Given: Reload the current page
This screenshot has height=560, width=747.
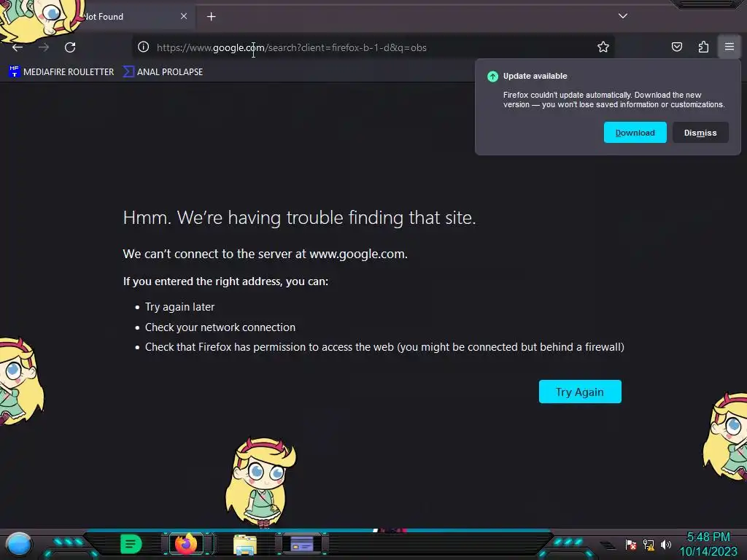Looking at the screenshot, I should click(x=70, y=47).
